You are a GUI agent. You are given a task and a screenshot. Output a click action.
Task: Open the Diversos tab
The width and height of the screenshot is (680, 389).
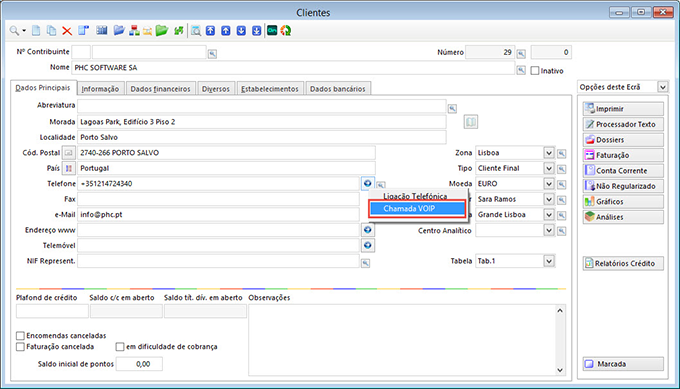216,88
